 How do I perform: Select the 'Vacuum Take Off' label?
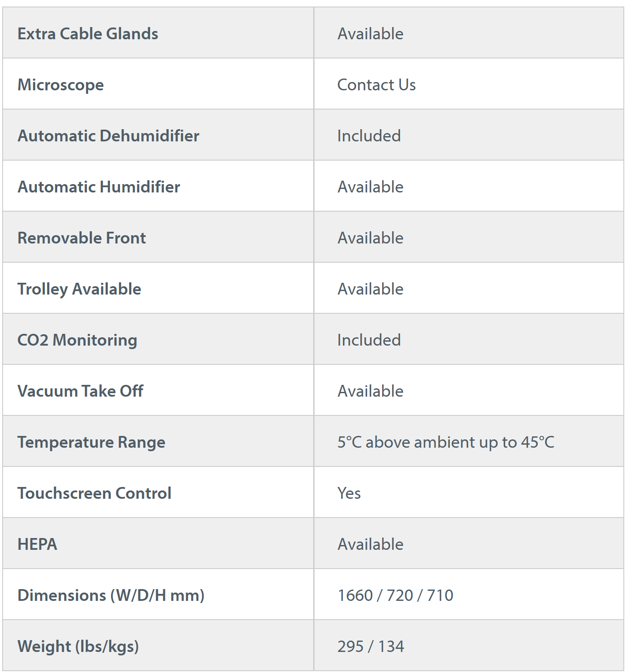(80, 391)
